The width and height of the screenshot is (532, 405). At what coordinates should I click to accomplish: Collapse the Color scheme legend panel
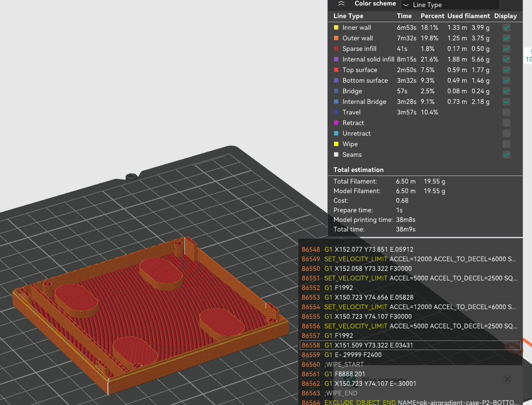point(342,4)
